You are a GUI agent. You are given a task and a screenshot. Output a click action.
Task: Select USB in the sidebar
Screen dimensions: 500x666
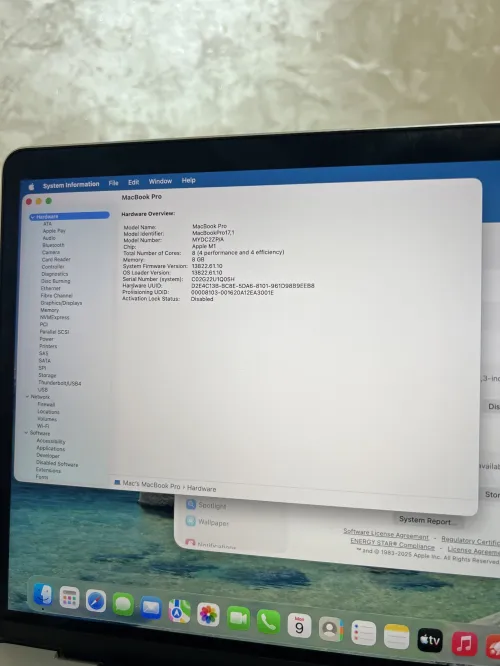pos(42,390)
